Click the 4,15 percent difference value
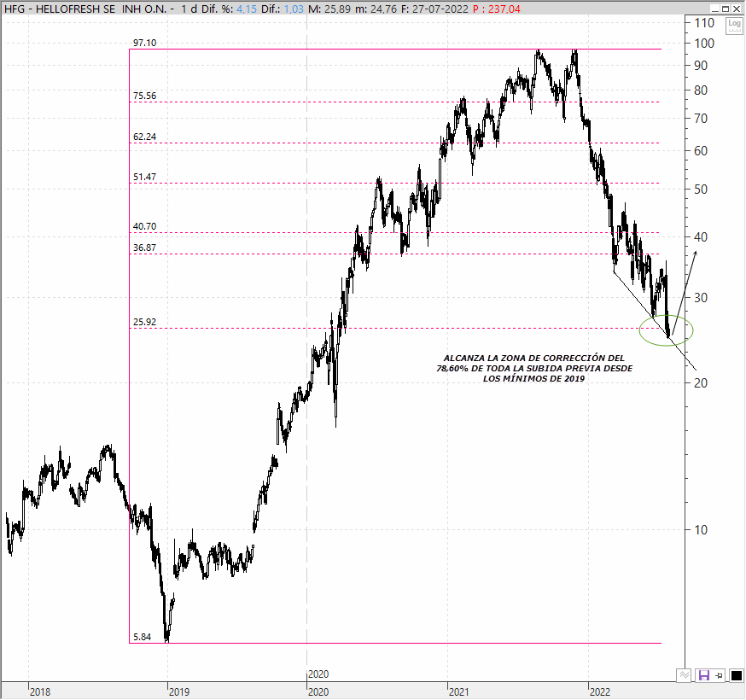Viewport: 746px width, 700px height. pyautogui.click(x=247, y=9)
